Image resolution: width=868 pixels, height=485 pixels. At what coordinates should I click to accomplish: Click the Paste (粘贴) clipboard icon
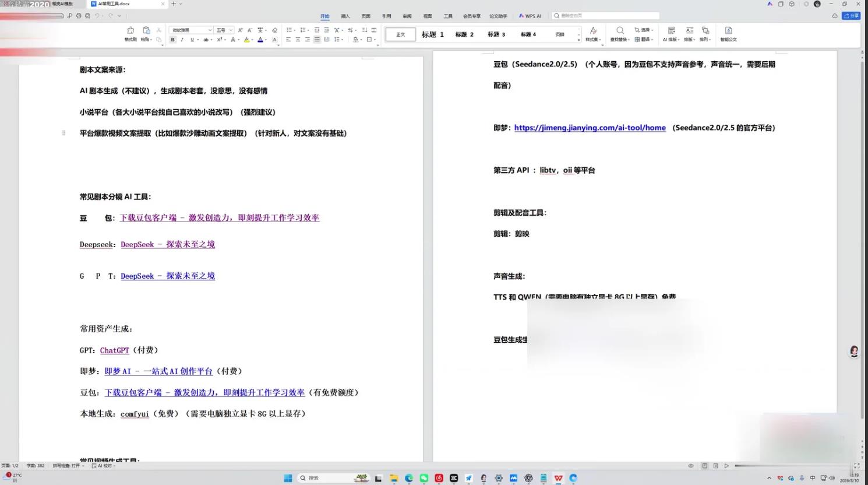click(x=146, y=30)
